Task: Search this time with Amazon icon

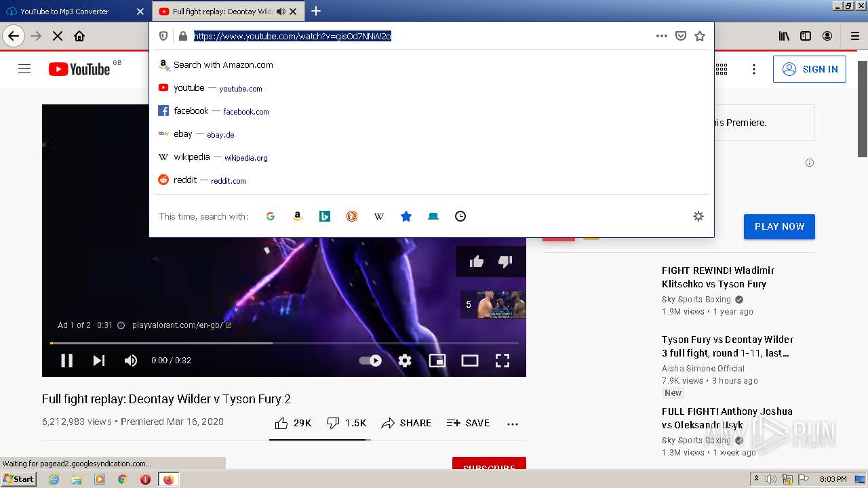Action: [297, 216]
